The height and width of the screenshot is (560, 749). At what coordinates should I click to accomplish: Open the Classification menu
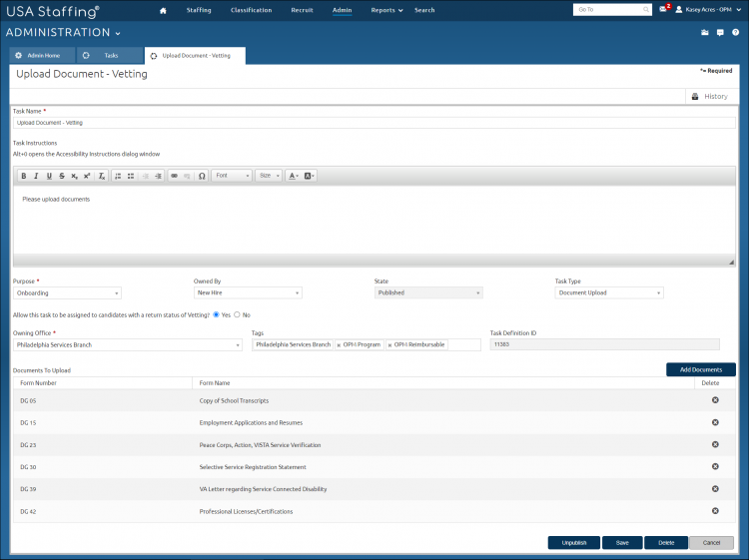(252, 10)
